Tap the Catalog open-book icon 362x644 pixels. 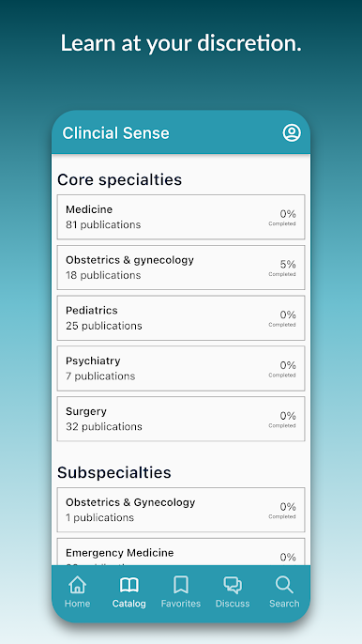click(x=128, y=585)
